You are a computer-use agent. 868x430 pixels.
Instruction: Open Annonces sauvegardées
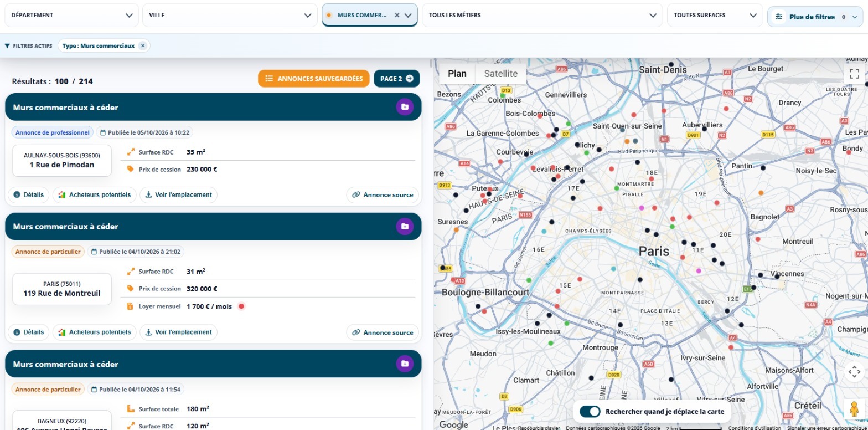[314, 79]
